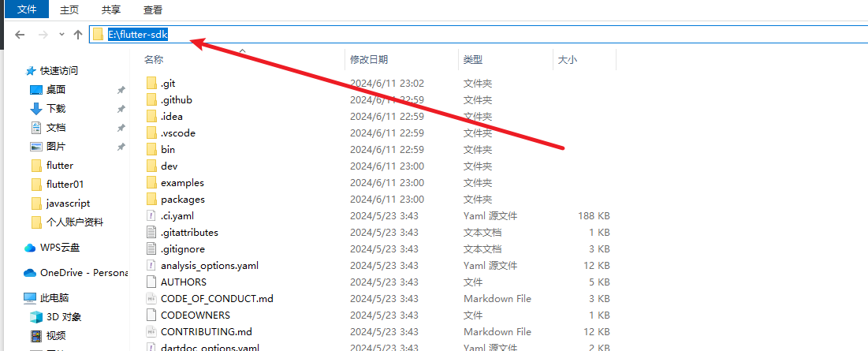Click the Back navigation arrow
Viewport: 868px width, 351px height.
(x=20, y=35)
